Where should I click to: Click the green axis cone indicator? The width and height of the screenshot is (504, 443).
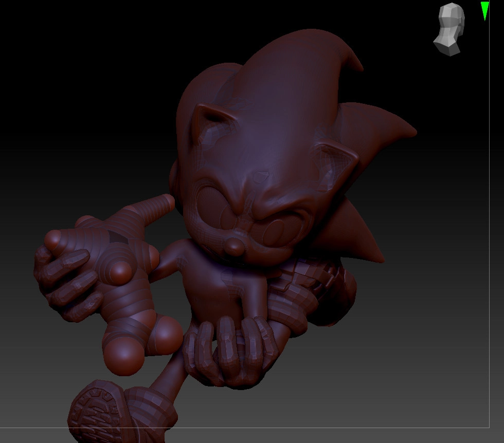(x=484, y=10)
